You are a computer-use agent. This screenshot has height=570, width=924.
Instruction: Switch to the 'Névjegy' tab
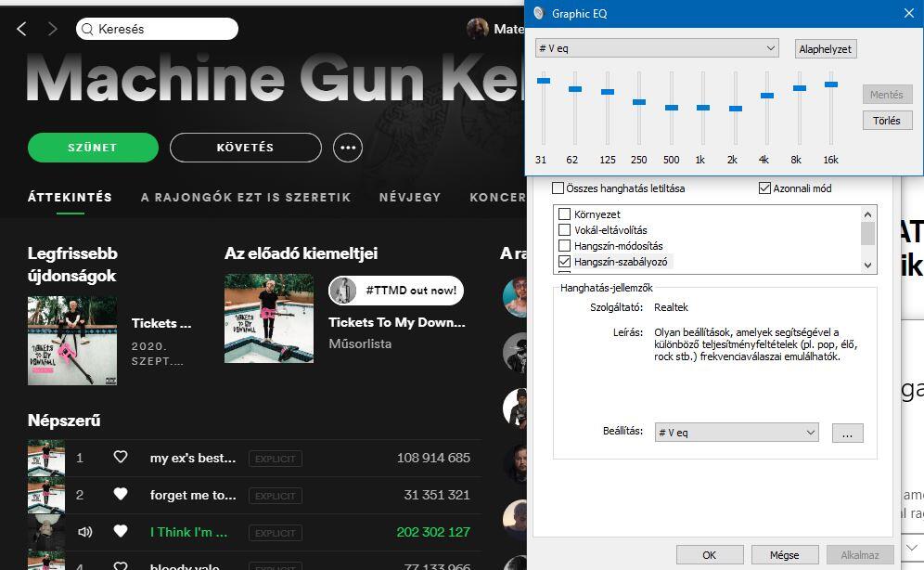click(409, 197)
